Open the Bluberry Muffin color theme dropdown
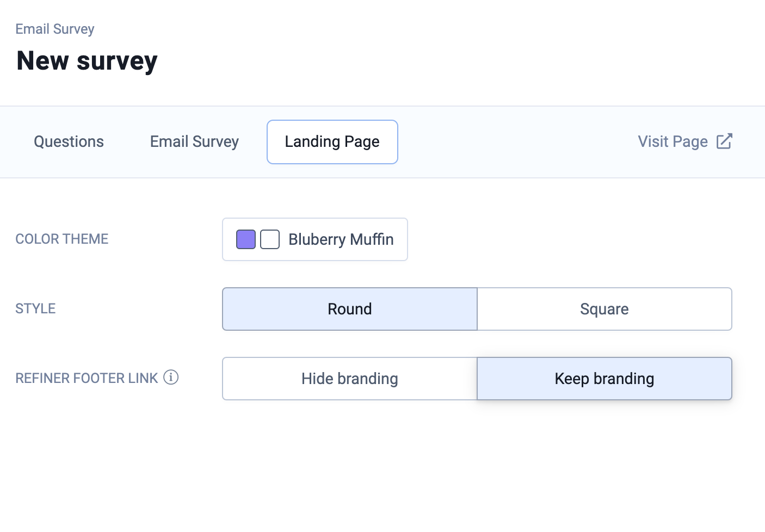The image size is (765, 532). (x=315, y=239)
